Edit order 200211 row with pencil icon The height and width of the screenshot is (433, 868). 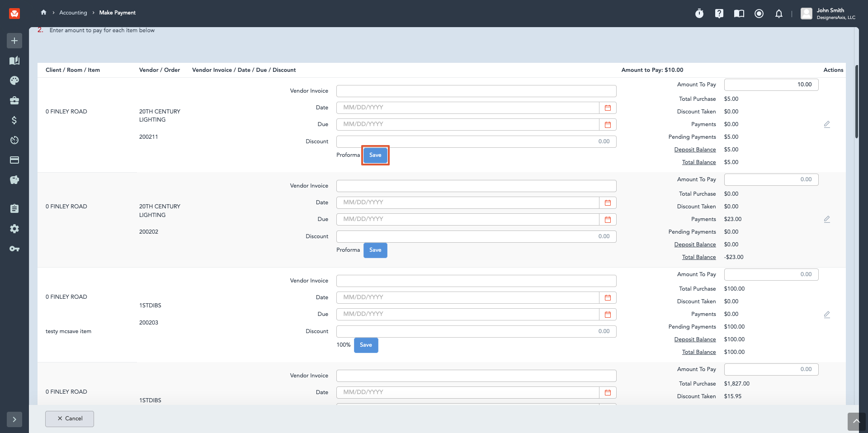pyautogui.click(x=827, y=124)
